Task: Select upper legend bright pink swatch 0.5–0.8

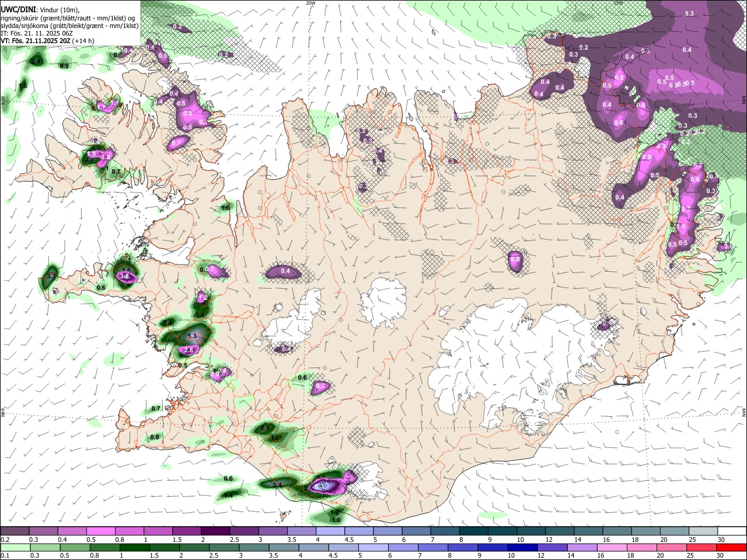Action: [101, 531]
